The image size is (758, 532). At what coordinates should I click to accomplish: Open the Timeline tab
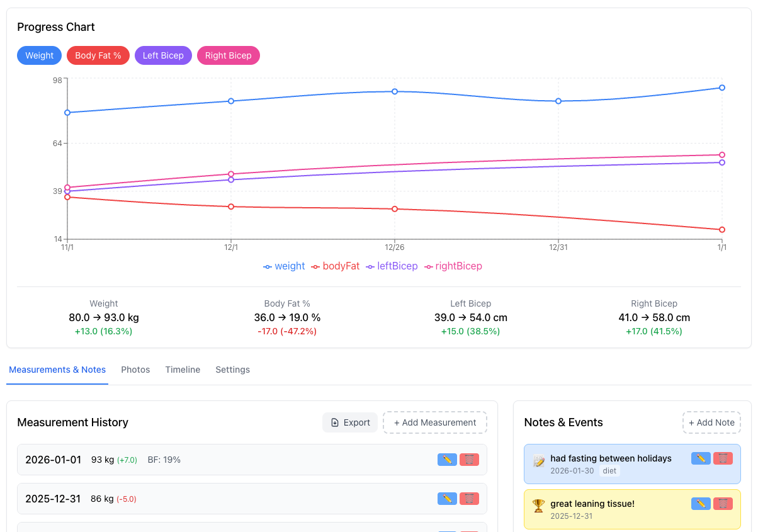(x=183, y=370)
